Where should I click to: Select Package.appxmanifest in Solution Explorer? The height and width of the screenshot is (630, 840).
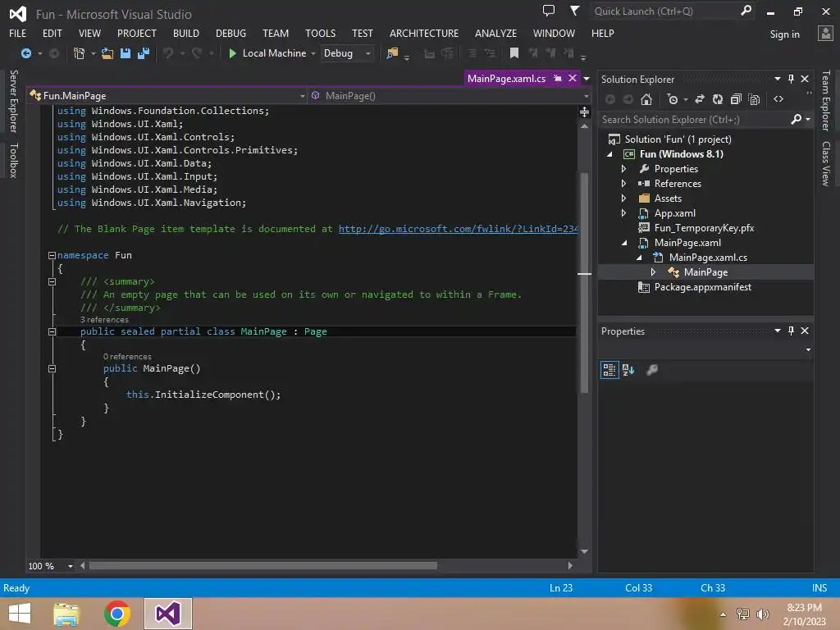(x=702, y=287)
